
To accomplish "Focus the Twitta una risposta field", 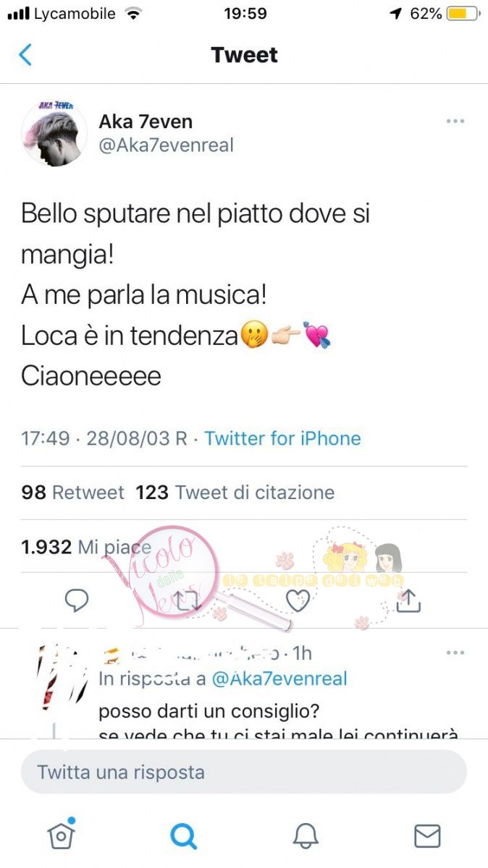I will [244, 772].
